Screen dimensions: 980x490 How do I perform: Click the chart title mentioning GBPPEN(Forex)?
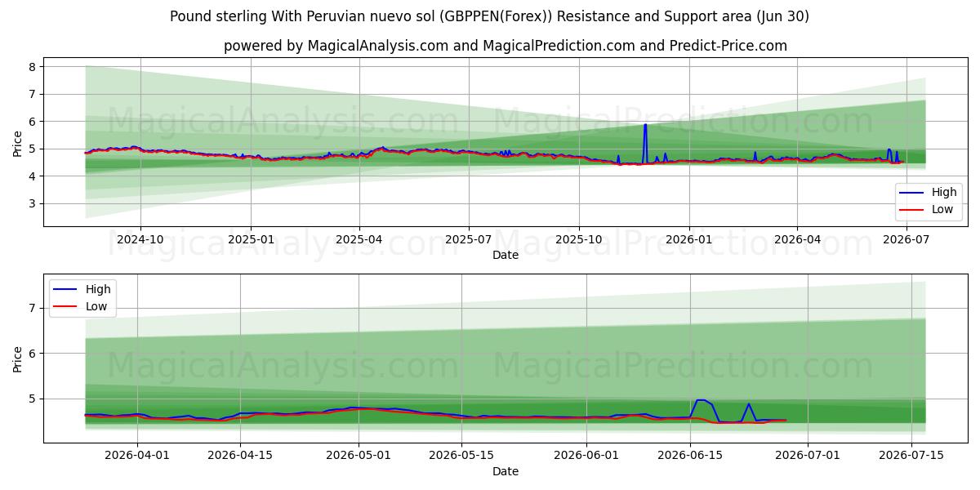click(x=489, y=16)
